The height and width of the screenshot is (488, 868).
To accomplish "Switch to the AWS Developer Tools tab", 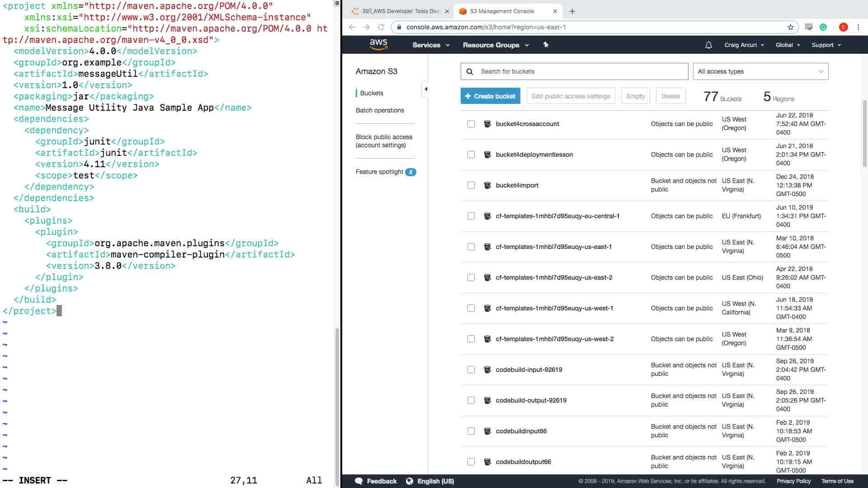I will (x=400, y=11).
